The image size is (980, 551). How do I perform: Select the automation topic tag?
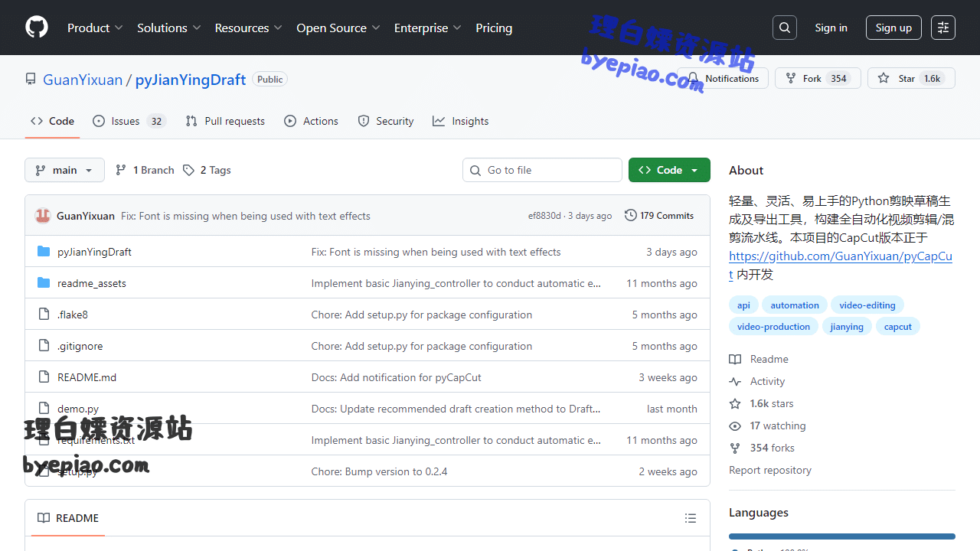pos(795,305)
